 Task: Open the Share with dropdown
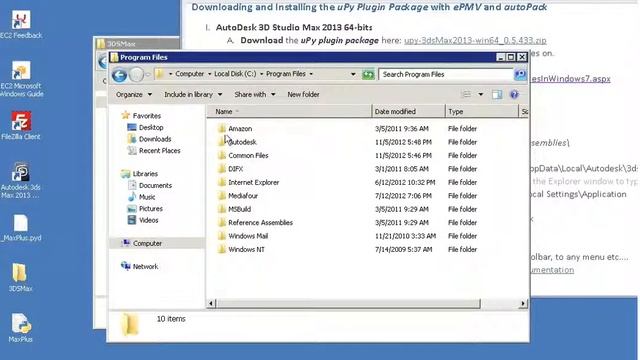click(x=255, y=94)
